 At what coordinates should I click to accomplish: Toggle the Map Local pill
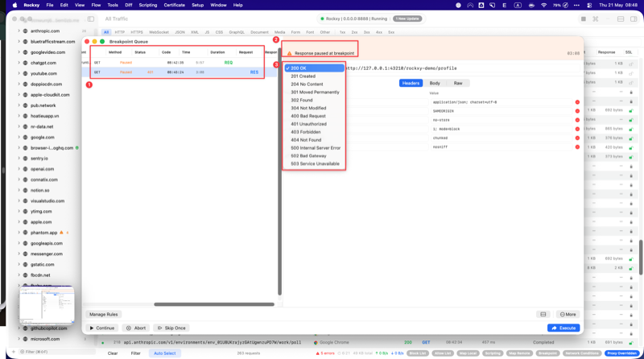pyautogui.click(x=468, y=353)
